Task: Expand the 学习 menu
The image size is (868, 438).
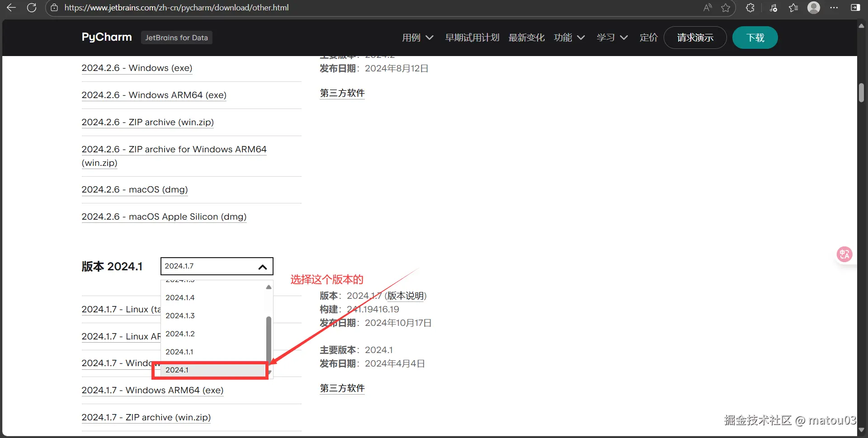Action: coord(612,38)
